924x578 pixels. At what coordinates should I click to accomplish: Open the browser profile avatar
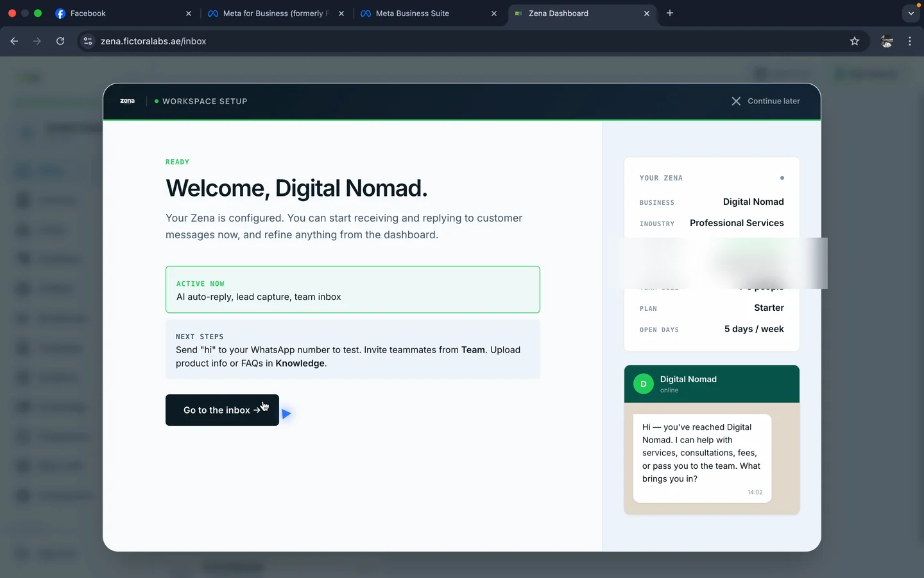[x=887, y=41]
